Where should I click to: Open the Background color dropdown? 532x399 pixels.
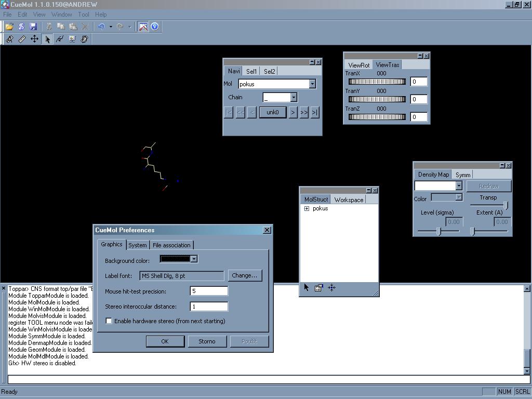pos(194,259)
